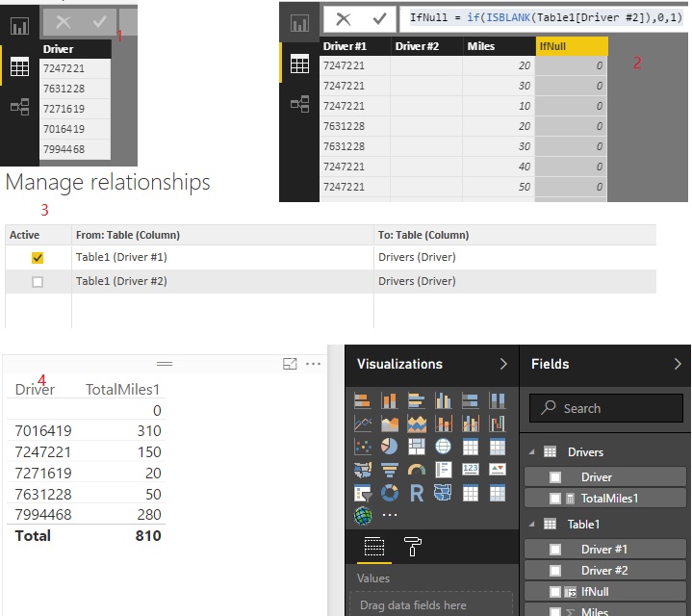This screenshot has width=692, height=616.
Task: Select the 123 card visualization
Action: tap(470, 469)
